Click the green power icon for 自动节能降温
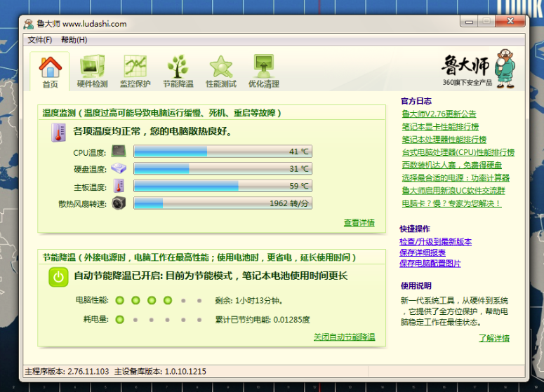This screenshot has width=544, height=392. tap(58, 277)
